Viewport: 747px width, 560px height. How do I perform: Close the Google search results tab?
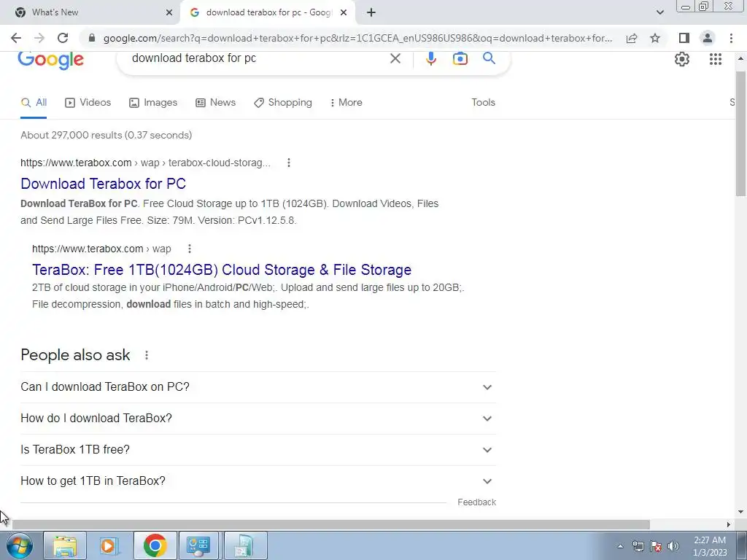343,12
